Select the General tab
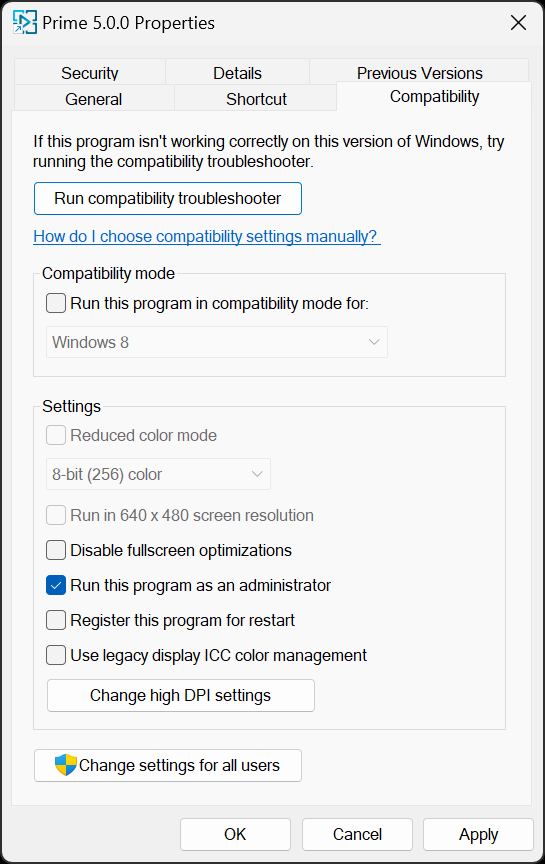The width and height of the screenshot is (545, 864). [94, 99]
